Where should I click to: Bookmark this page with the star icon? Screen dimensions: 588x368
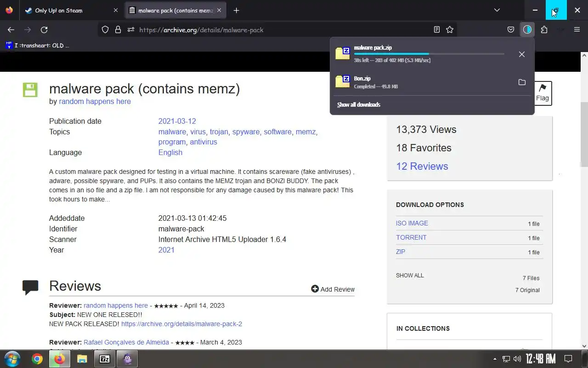[x=450, y=29]
